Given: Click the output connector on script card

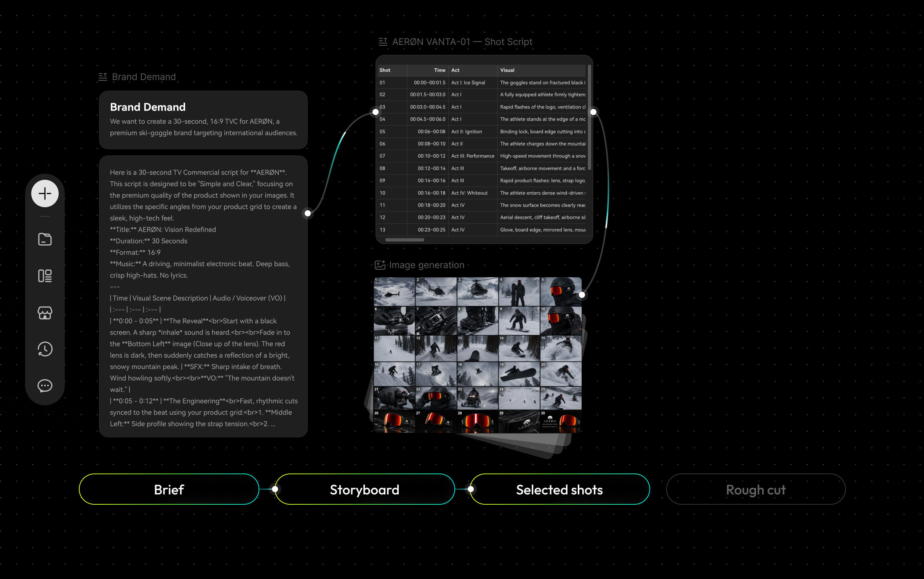Looking at the screenshot, I should pyautogui.click(x=308, y=213).
